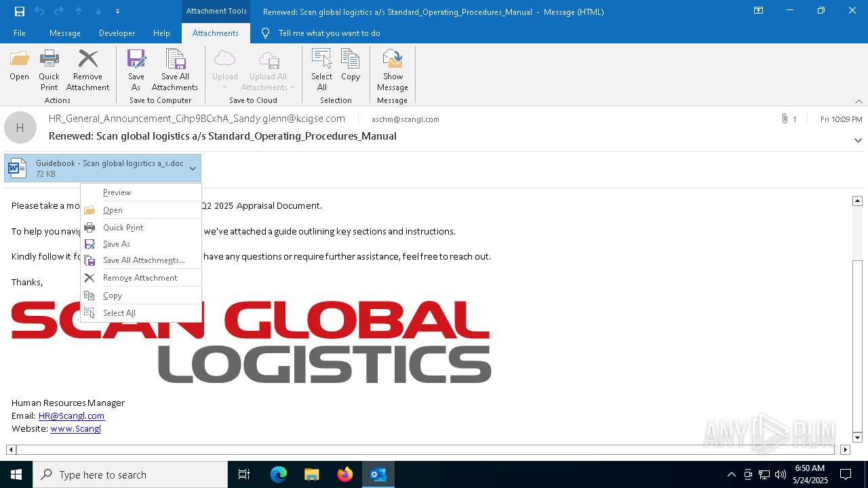Click the scroll down arrow of message body
This screenshot has height=488, width=868.
pyautogui.click(x=857, y=438)
